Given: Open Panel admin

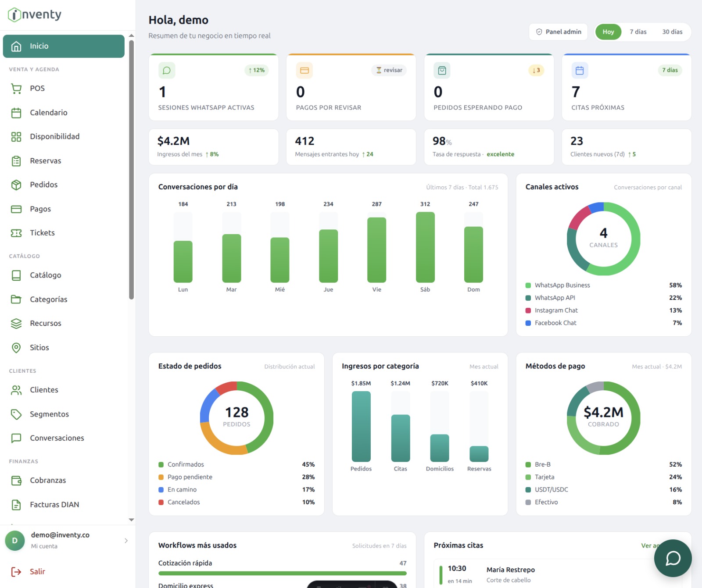Looking at the screenshot, I should (558, 32).
